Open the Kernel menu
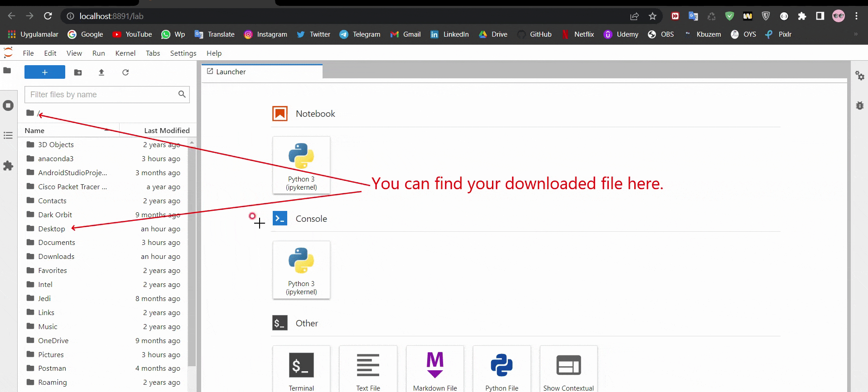The height and width of the screenshot is (392, 868). coord(125,53)
